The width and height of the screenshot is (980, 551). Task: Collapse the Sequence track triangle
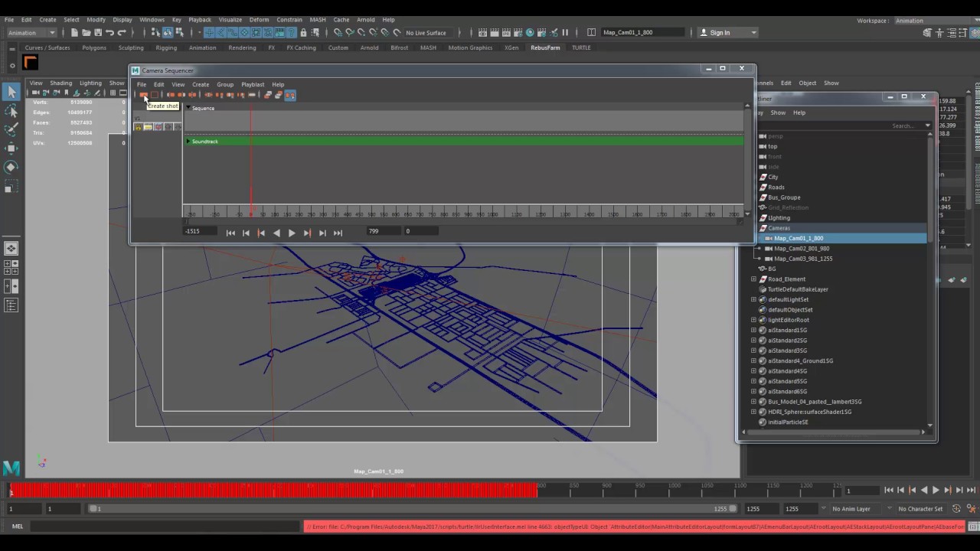click(188, 108)
